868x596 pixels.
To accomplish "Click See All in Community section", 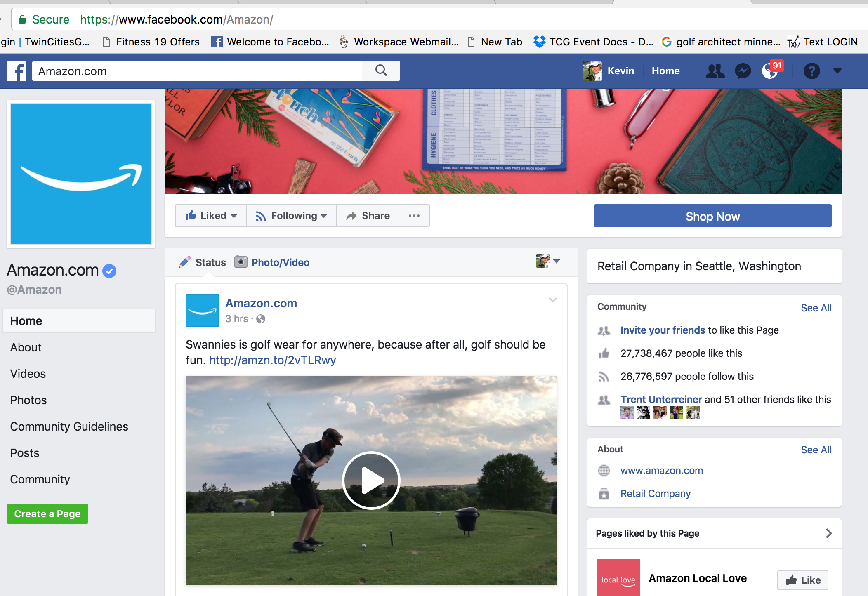I will pyautogui.click(x=816, y=308).
